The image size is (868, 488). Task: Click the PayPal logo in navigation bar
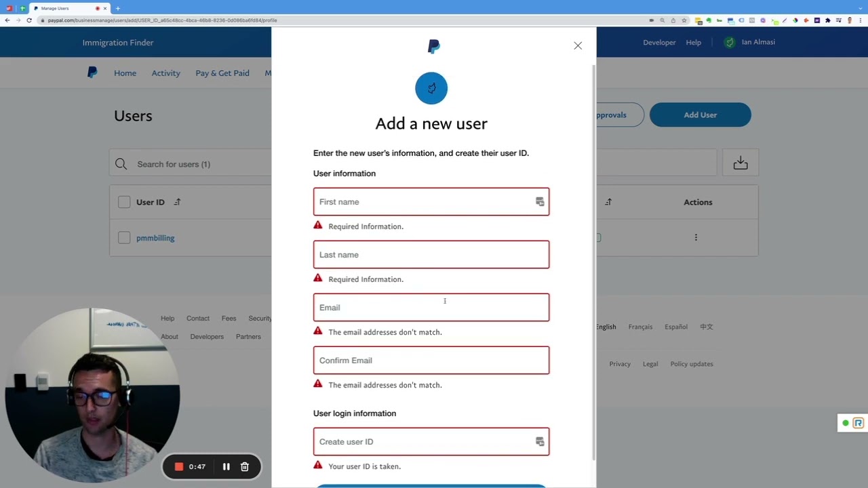tap(92, 73)
